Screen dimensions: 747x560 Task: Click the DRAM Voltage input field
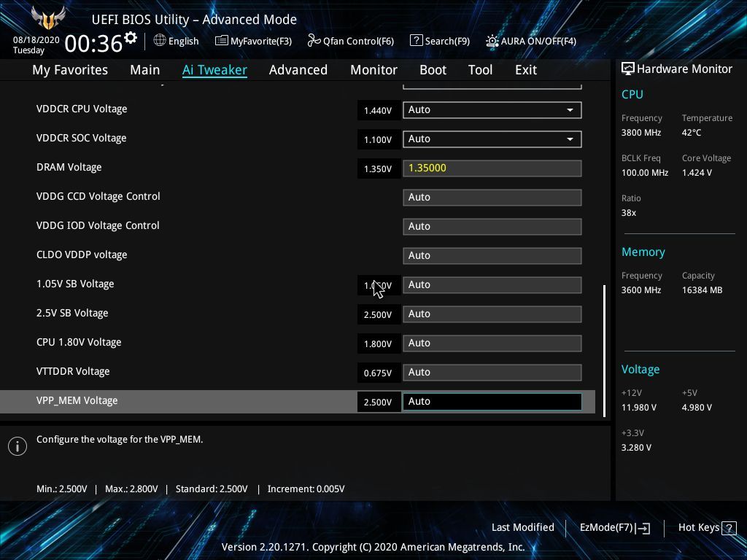tap(492, 168)
